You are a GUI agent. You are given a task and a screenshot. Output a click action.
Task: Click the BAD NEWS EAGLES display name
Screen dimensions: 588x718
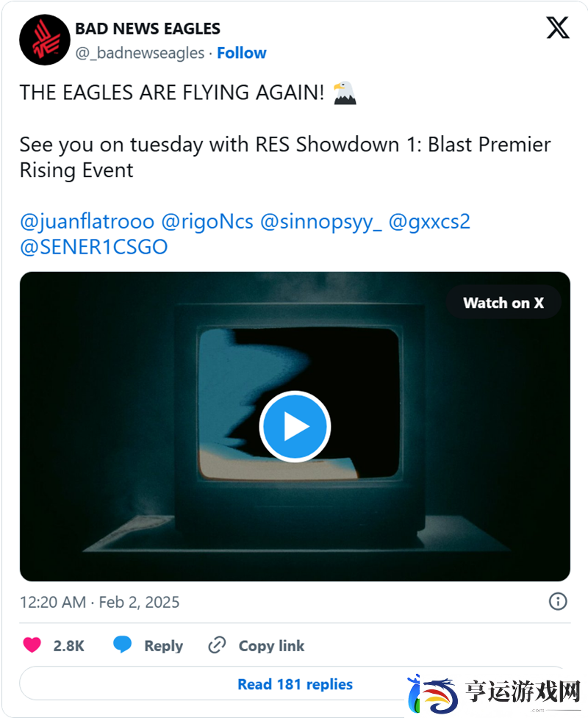coord(148,29)
